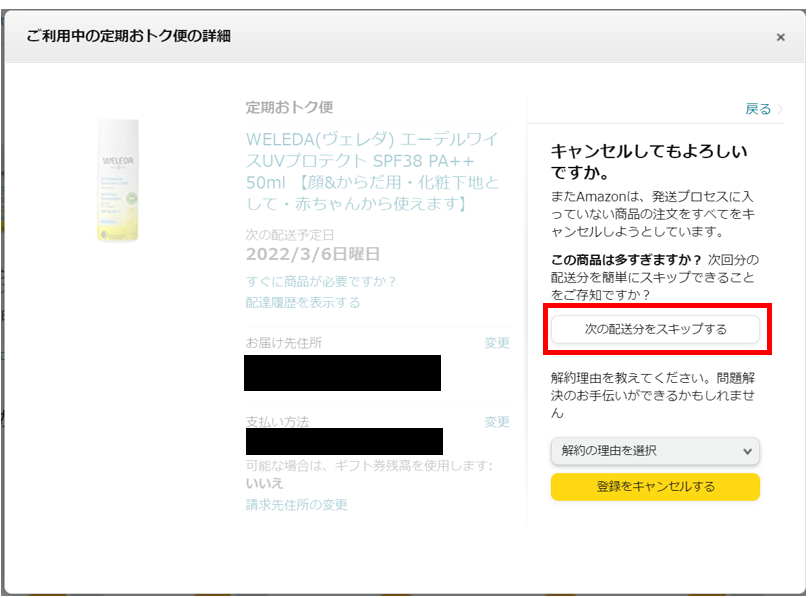The width and height of the screenshot is (810, 598).
Task: Click the キャンセルしてもよろしいですか。 heading
Action: click(x=649, y=161)
